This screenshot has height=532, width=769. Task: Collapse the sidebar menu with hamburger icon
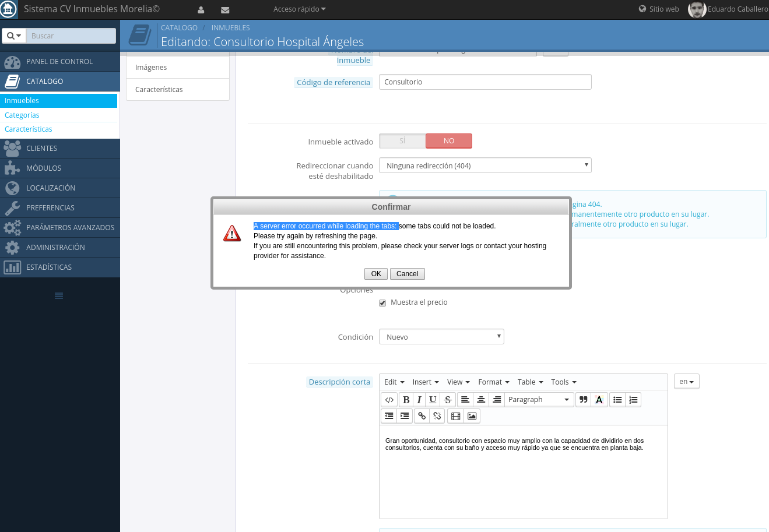pos(59,296)
